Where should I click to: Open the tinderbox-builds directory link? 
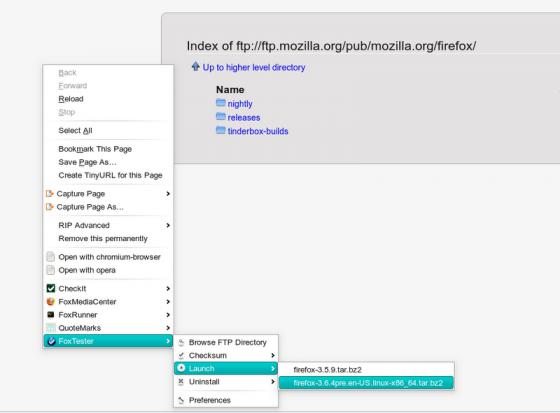(258, 131)
